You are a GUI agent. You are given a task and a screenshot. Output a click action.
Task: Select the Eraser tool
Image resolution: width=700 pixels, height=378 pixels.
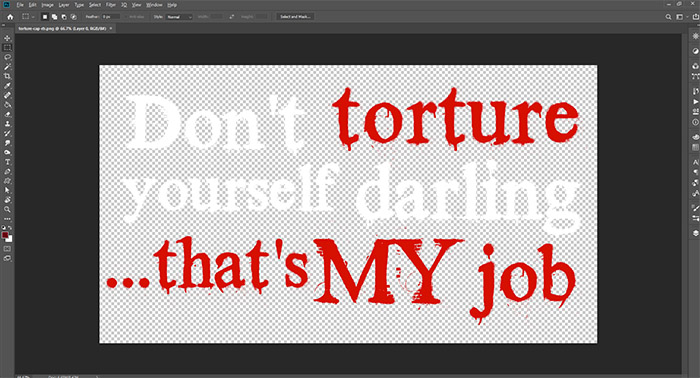point(7,114)
